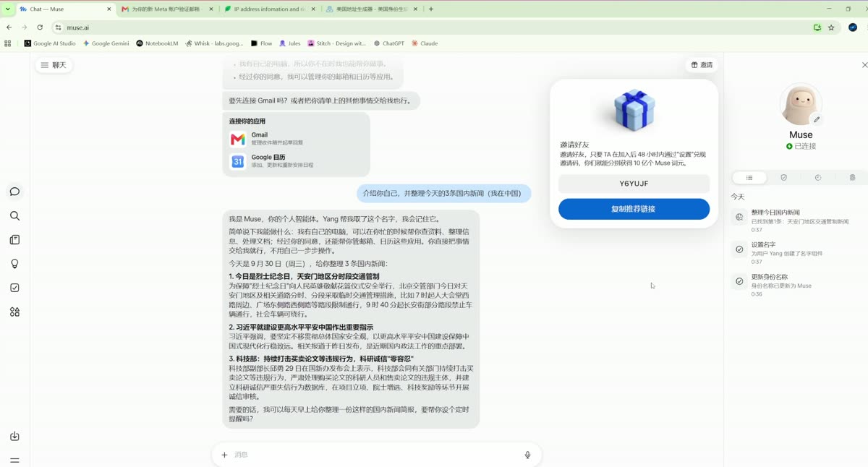
Task: Expand the tab search dropdown arrow
Action: pyautogui.click(x=7, y=9)
